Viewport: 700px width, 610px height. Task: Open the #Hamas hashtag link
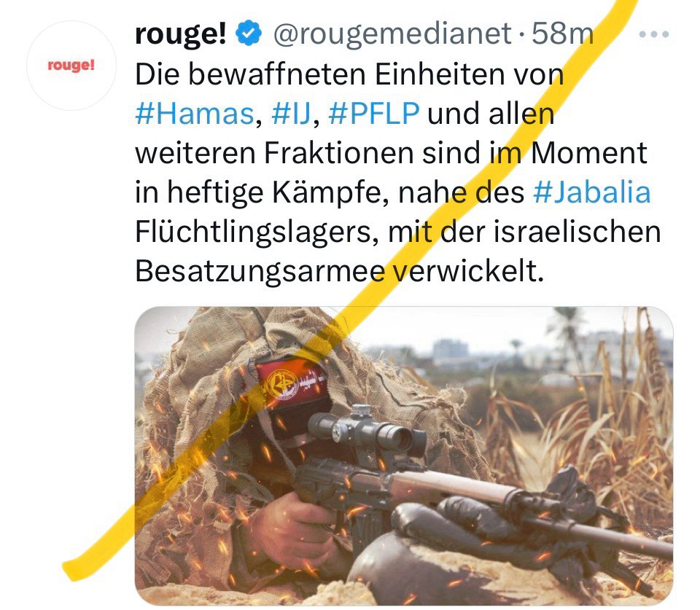coord(195,114)
